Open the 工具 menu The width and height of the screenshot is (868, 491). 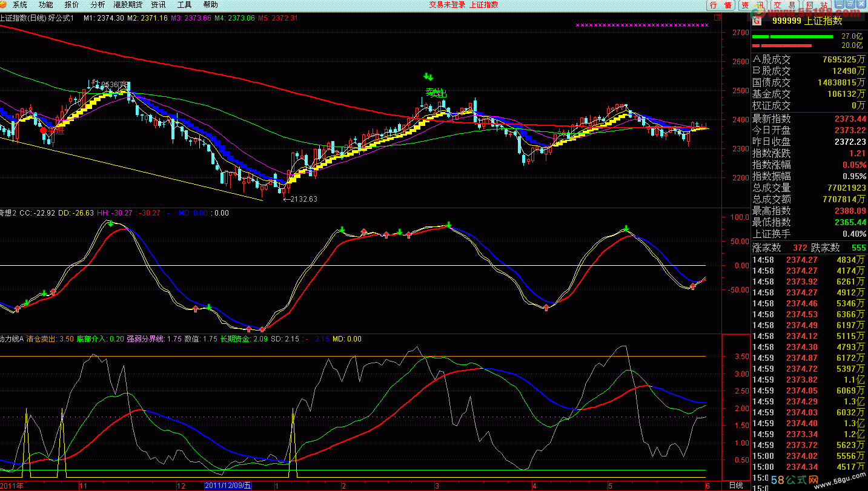click(x=185, y=5)
